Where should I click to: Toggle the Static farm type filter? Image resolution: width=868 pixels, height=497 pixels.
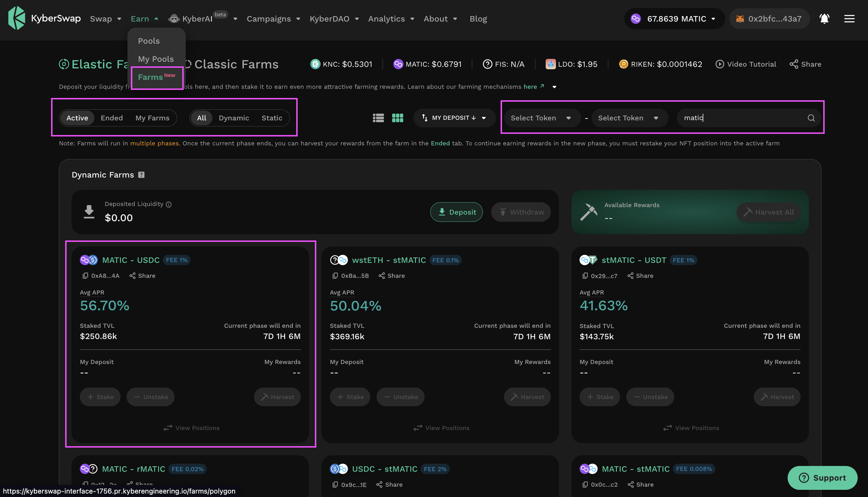click(x=272, y=118)
